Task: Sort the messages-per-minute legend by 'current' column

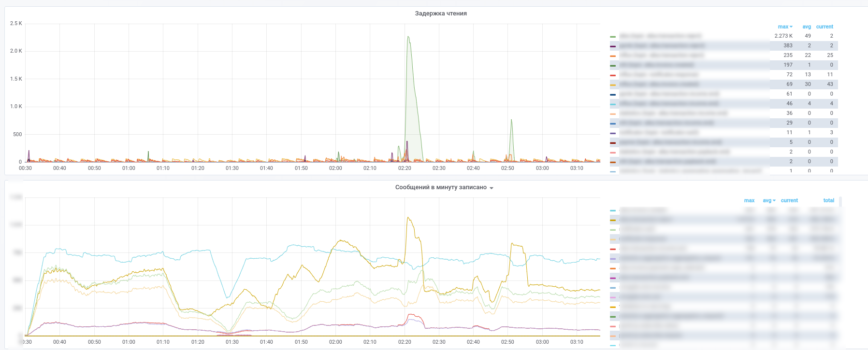Action: (x=789, y=200)
